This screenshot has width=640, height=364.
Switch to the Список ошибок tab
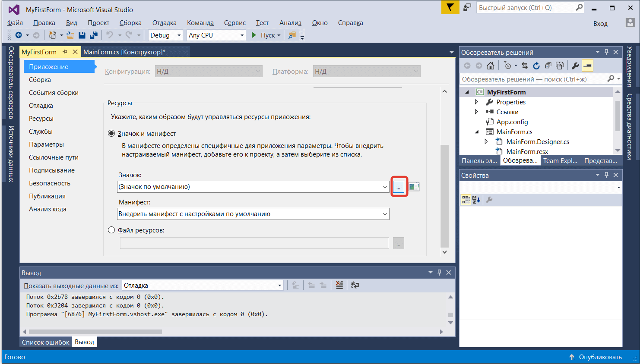coord(46,342)
